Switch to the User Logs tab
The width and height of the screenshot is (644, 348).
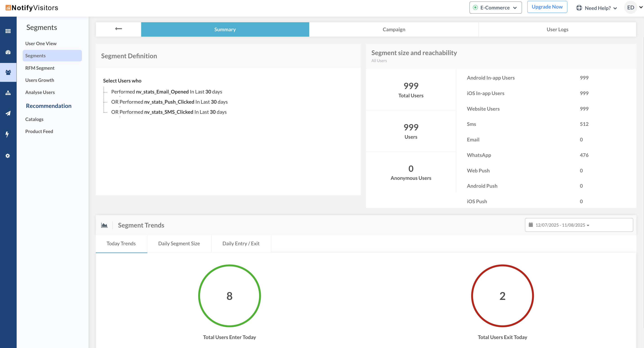click(557, 29)
